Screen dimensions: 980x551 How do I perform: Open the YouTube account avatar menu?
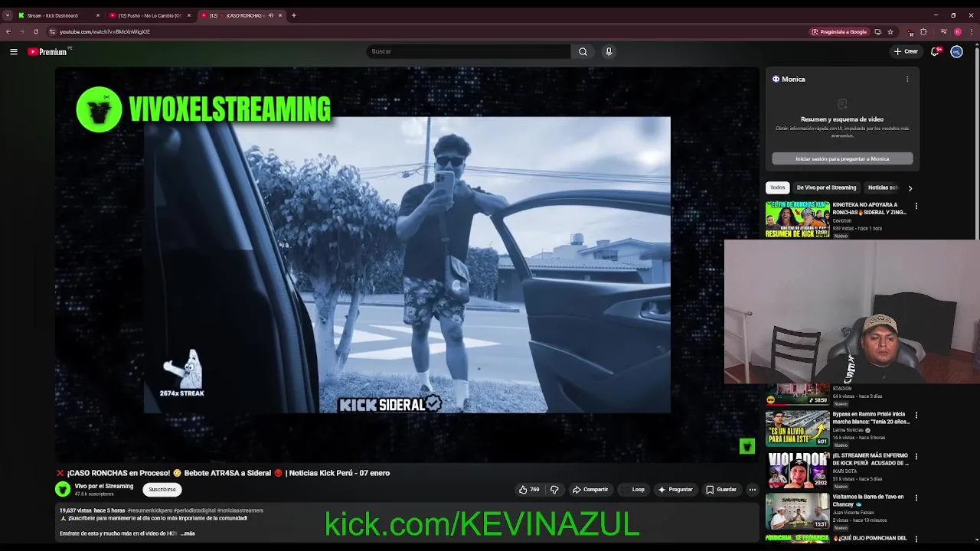pyautogui.click(x=956, y=51)
